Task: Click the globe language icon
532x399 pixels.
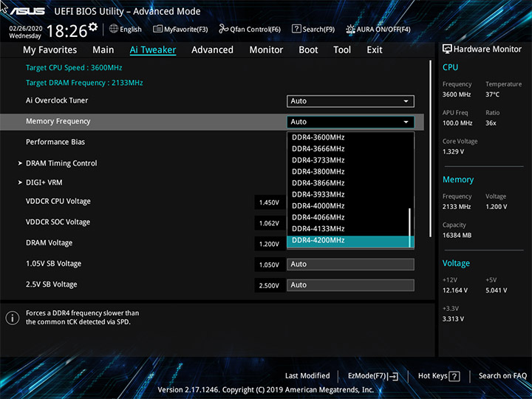Action: pos(114,29)
